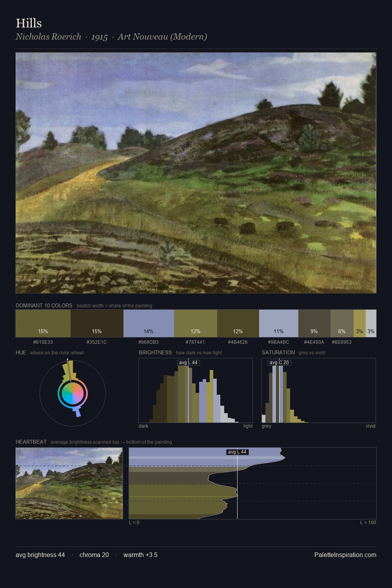Click the '#868DB3' hex code label
392x588 pixels.
149,342
